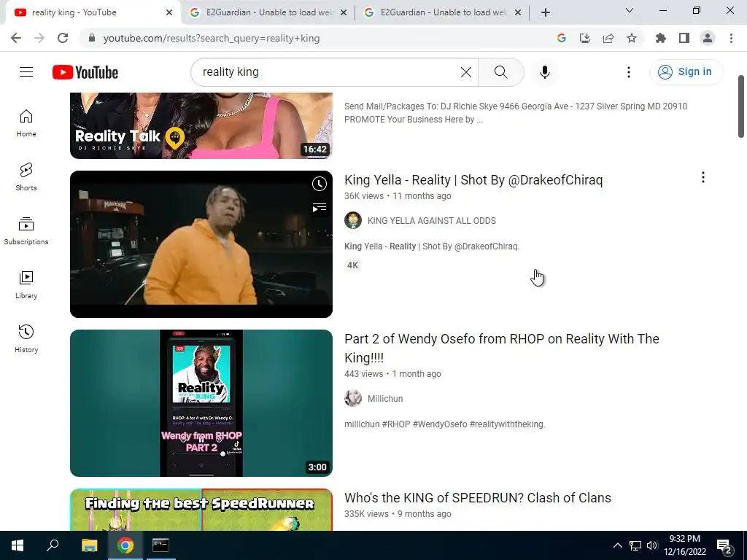Open the notification center icon
The image size is (747, 560).
(x=724, y=545)
